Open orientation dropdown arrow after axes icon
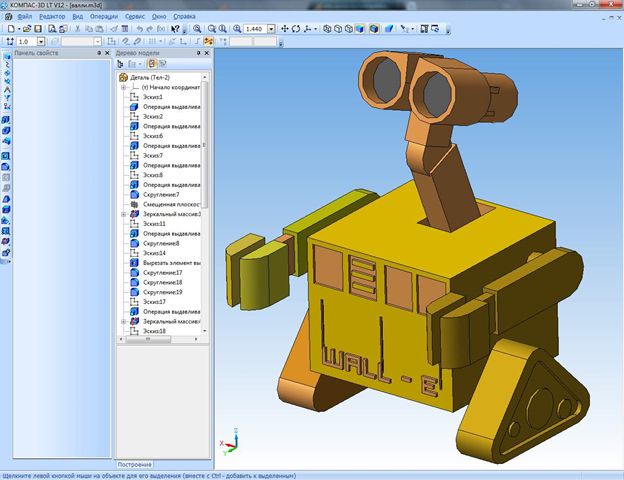The image size is (624, 480). [x=316, y=29]
